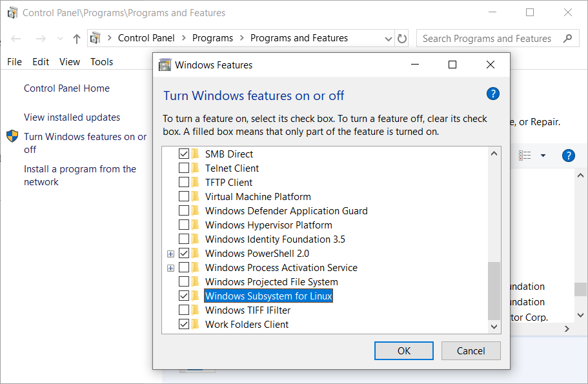Click folder icon next to Virtual Machine Platform

click(195, 196)
